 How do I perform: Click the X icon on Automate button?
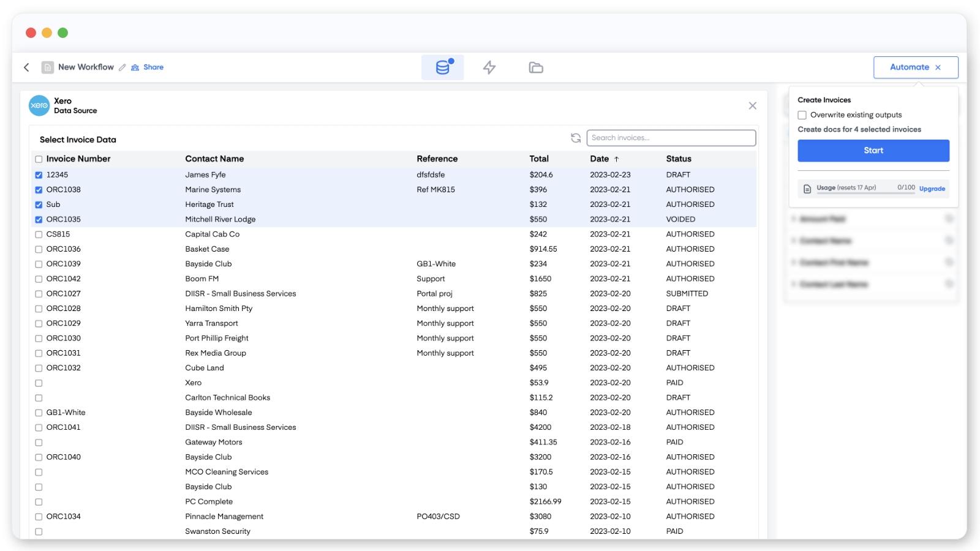(x=938, y=67)
